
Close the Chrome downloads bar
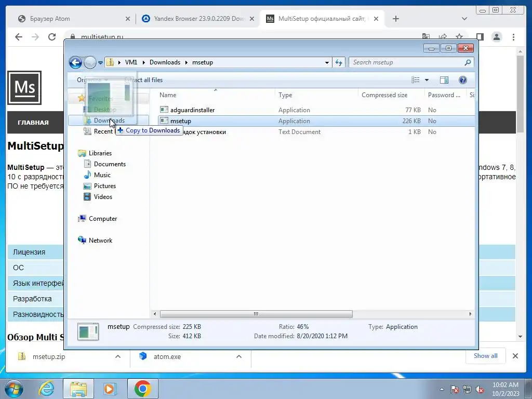click(x=515, y=356)
